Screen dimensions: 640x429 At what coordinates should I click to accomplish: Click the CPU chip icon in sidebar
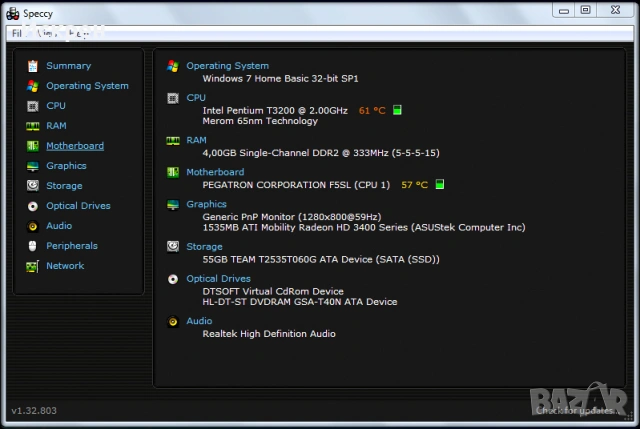point(33,106)
